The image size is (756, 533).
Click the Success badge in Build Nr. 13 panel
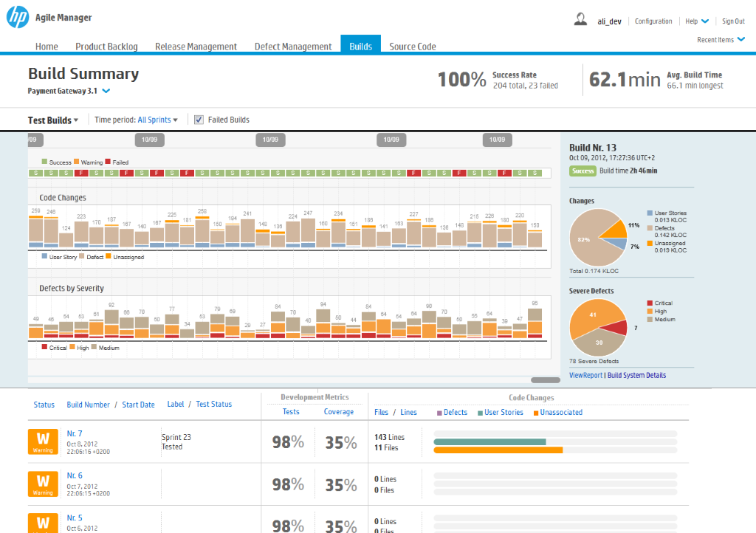click(x=583, y=171)
